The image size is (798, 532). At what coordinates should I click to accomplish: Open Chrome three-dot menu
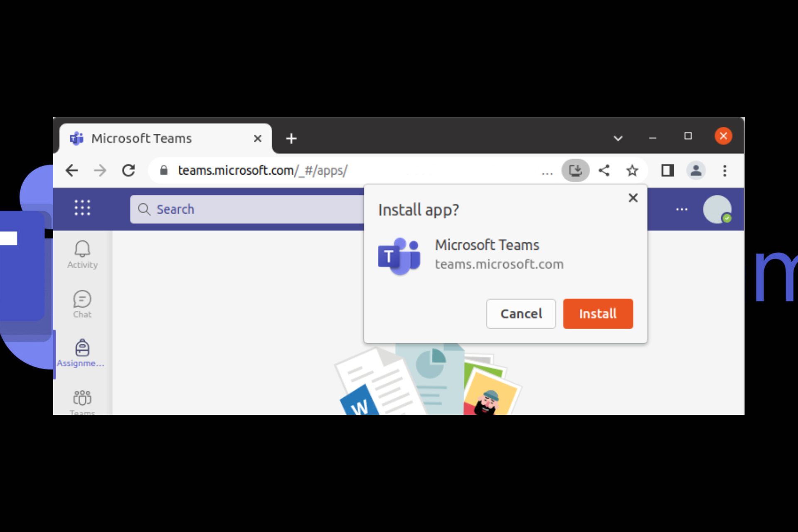coord(724,170)
